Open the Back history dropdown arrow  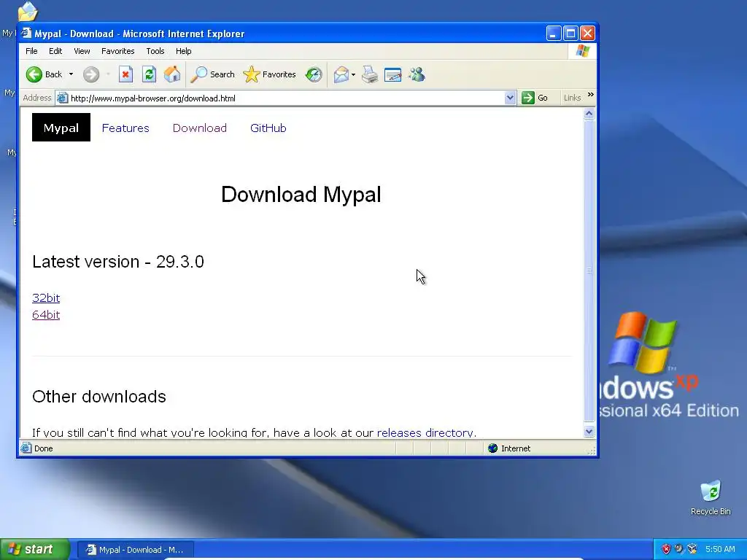71,74
